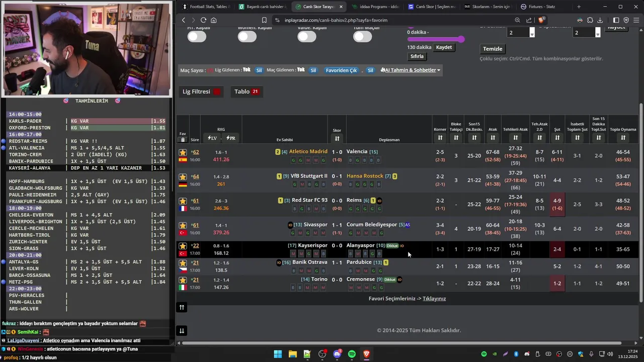The width and height of the screenshot is (644, 362).
Task: Click the Favoriden Çık button
Action: [341, 70]
